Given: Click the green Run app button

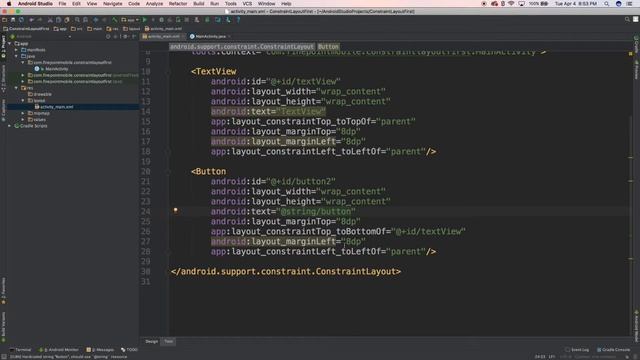Looking at the screenshot, I should tap(144, 20).
